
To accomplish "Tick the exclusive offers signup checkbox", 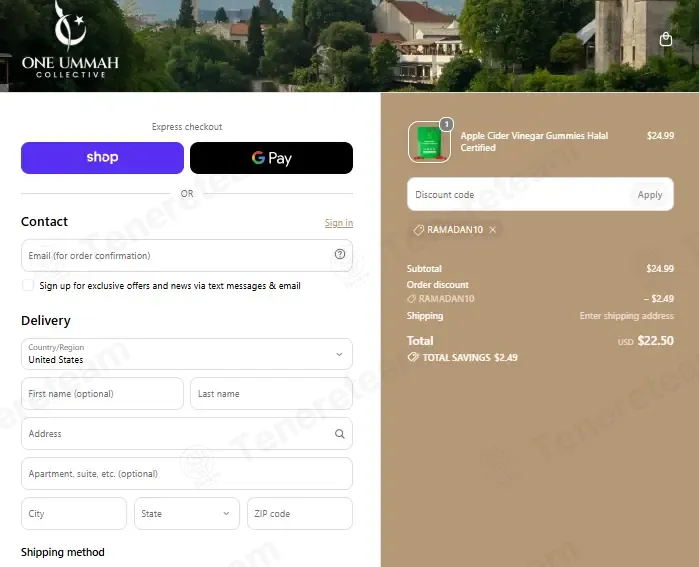I will pyautogui.click(x=28, y=285).
